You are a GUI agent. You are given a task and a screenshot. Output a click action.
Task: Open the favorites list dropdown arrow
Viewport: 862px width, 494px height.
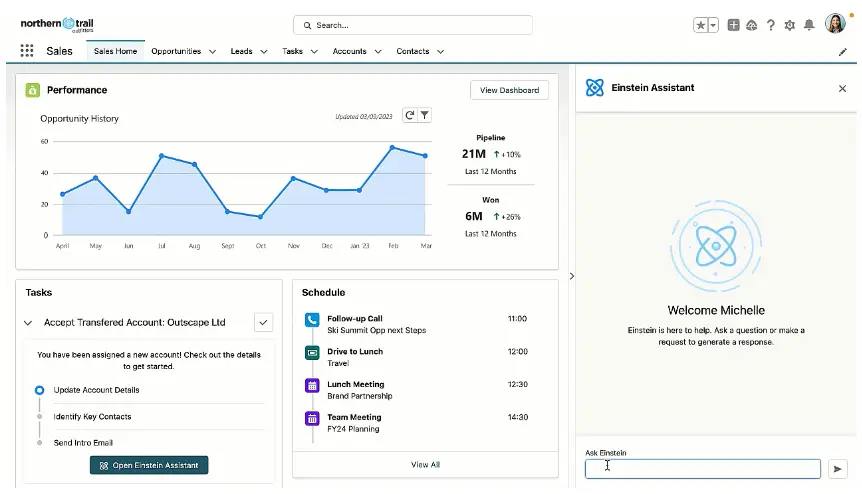pos(713,25)
